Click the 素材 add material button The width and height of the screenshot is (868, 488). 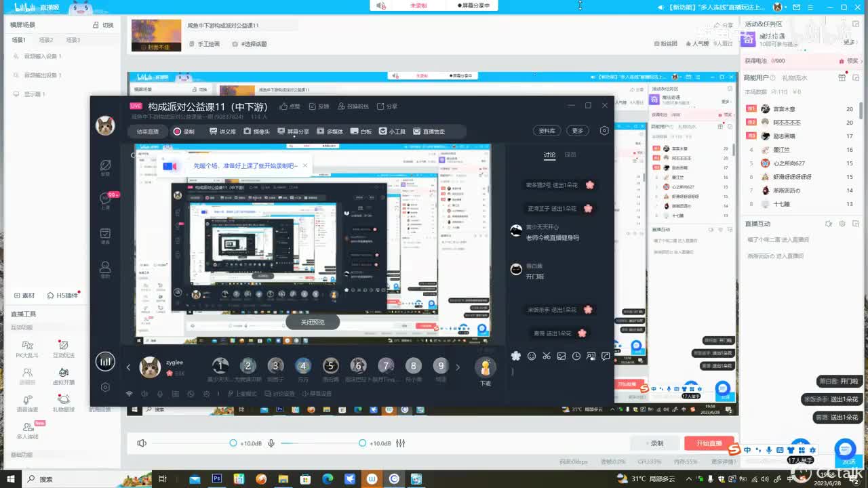click(24, 296)
